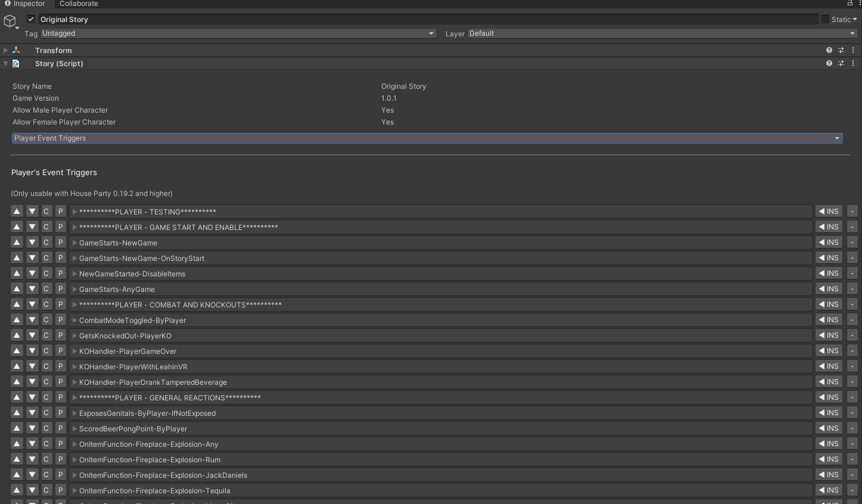
Task: Switch to the Collaborate tab
Action: click(79, 4)
